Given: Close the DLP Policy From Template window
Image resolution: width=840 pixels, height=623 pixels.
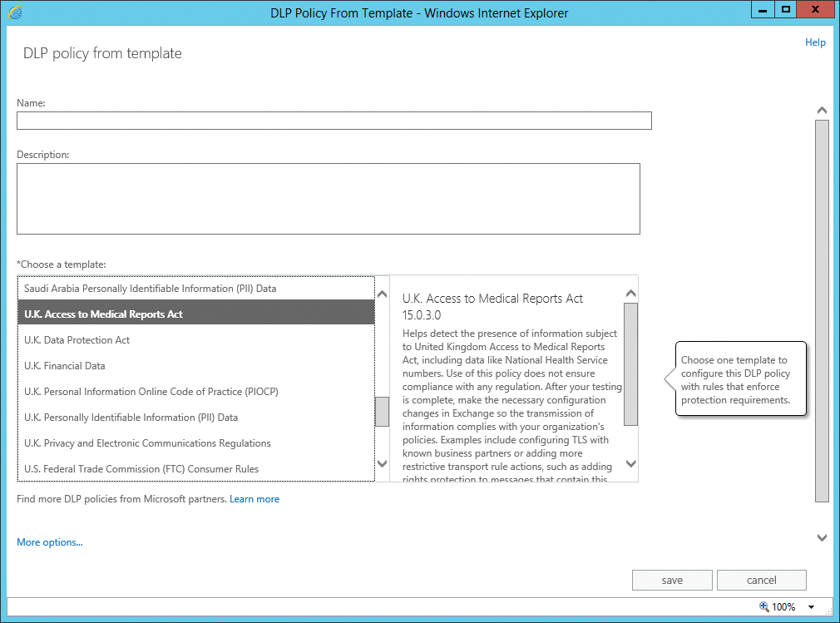Looking at the screenshot, I should coord(815,10).
